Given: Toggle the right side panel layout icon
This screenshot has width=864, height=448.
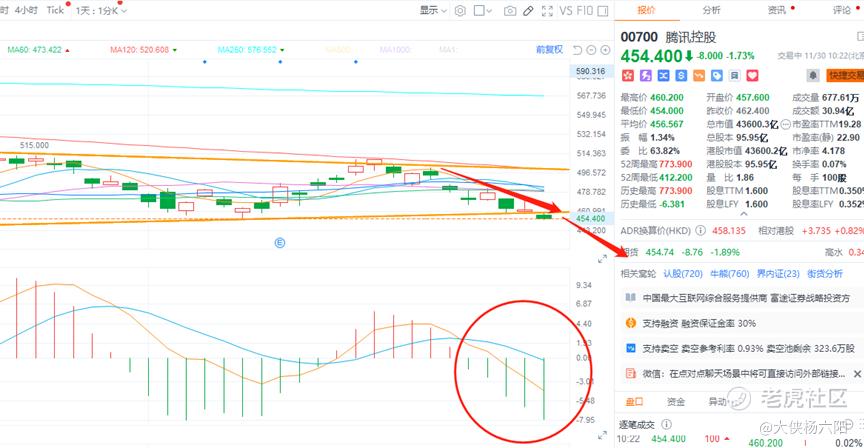Looking at the screenshot, I should click(x=603, y=10).
